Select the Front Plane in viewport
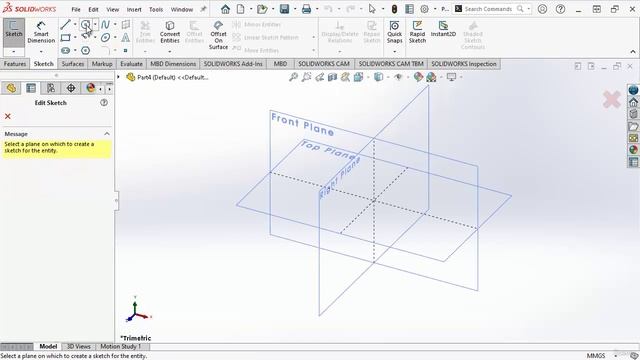Image resolution: width=640 pixels, height=360 pixels. pos(302,124)
